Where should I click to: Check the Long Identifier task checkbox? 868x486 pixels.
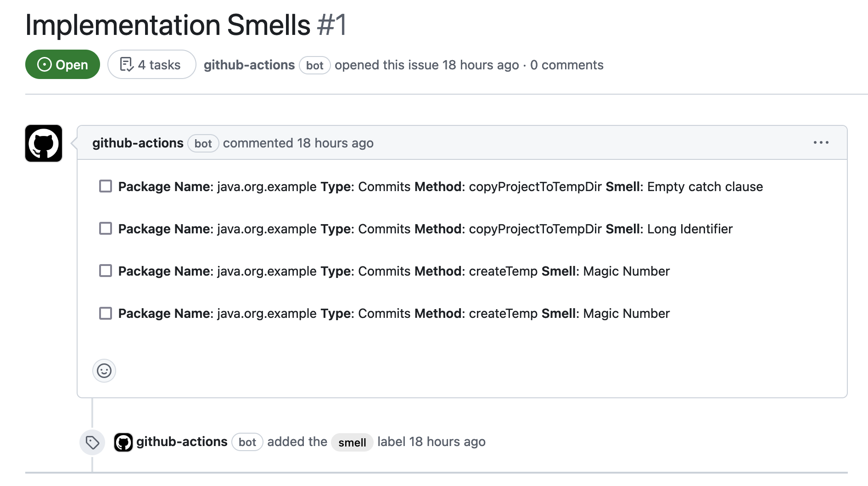point(106,229)
